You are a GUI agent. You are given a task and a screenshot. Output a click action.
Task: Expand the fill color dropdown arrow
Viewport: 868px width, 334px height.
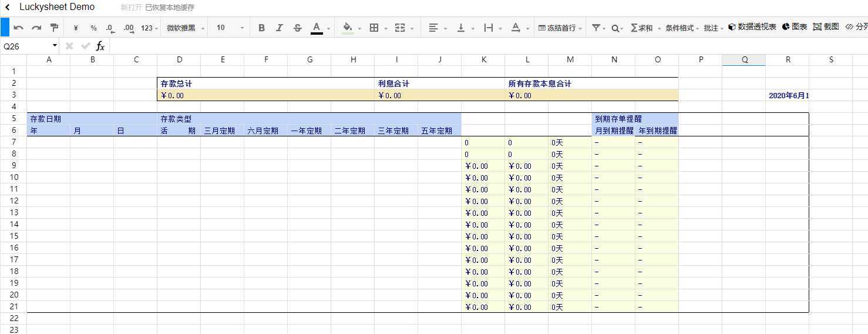tap(359, 28)
